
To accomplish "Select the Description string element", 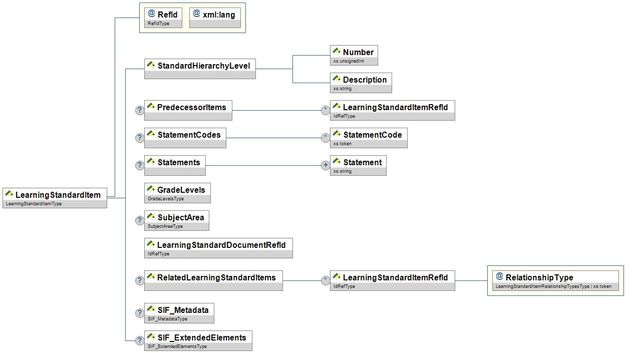I will pos(361,83).
